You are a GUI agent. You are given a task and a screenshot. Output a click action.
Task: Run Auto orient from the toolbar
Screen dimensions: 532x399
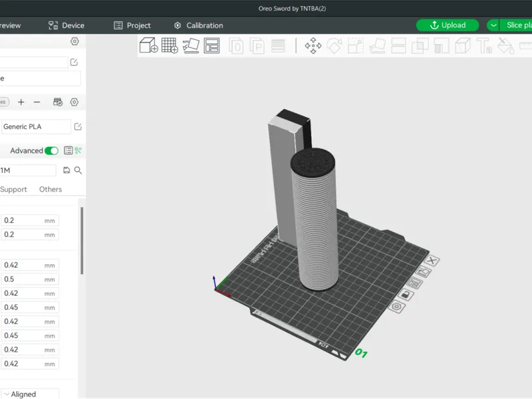click(191, 45)
